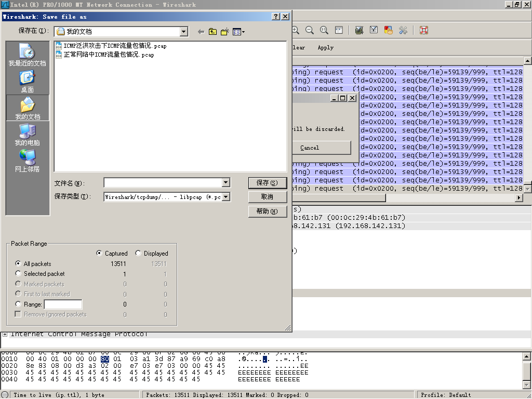Create a new folder in Save dialog
Viewport: 532px width, 399px height.
pyautogui.click(x=224, y=32)
